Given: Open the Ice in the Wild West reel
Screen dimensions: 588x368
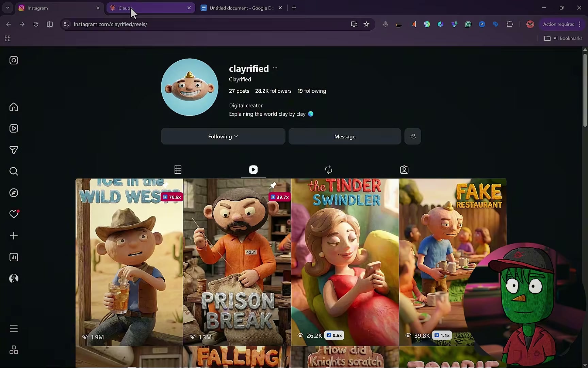Looking at the screenshot, I should (x=129, y=262).
